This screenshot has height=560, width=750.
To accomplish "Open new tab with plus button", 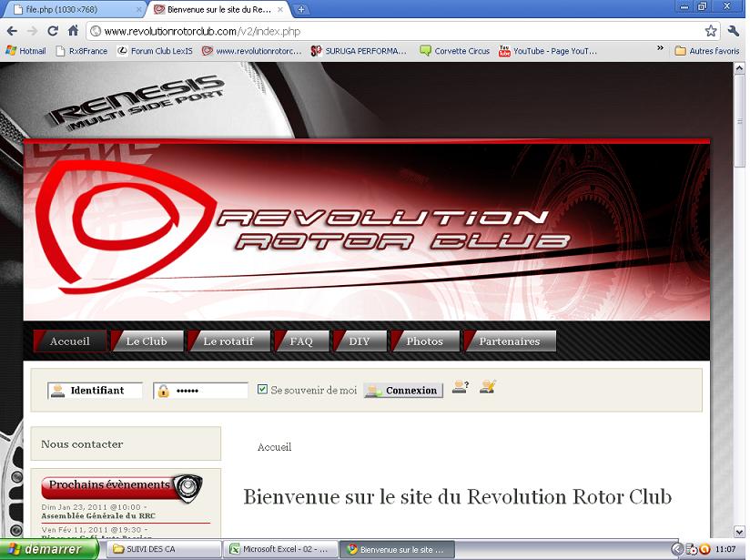I will 302,9.
